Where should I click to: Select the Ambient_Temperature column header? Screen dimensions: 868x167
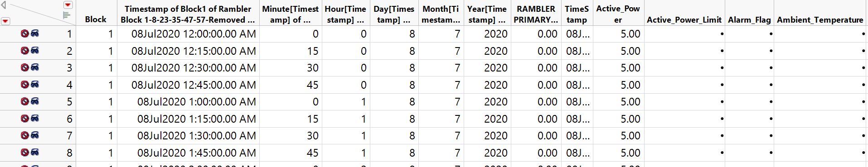coord(820,19)
